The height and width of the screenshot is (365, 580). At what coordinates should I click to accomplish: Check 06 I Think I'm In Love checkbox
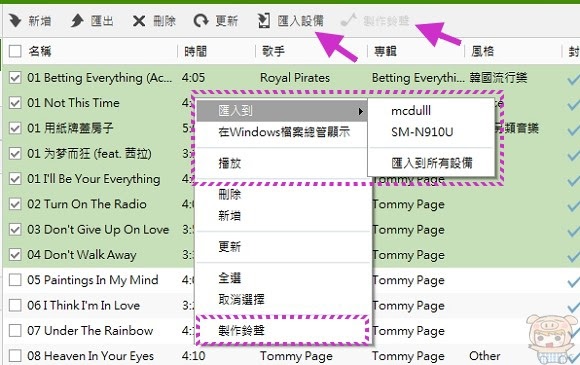(x=15, y=305)
